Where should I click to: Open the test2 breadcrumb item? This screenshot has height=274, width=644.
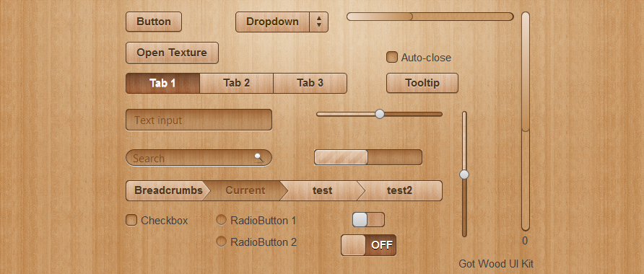coord(400,191)
